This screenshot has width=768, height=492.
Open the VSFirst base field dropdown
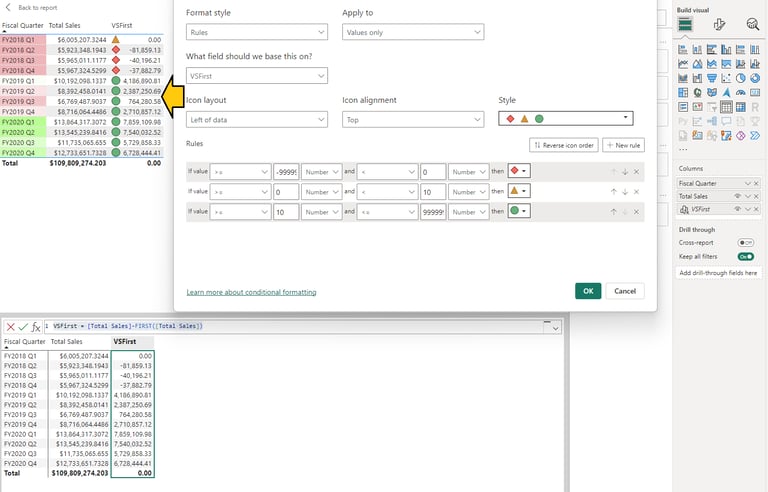(257, 76)
